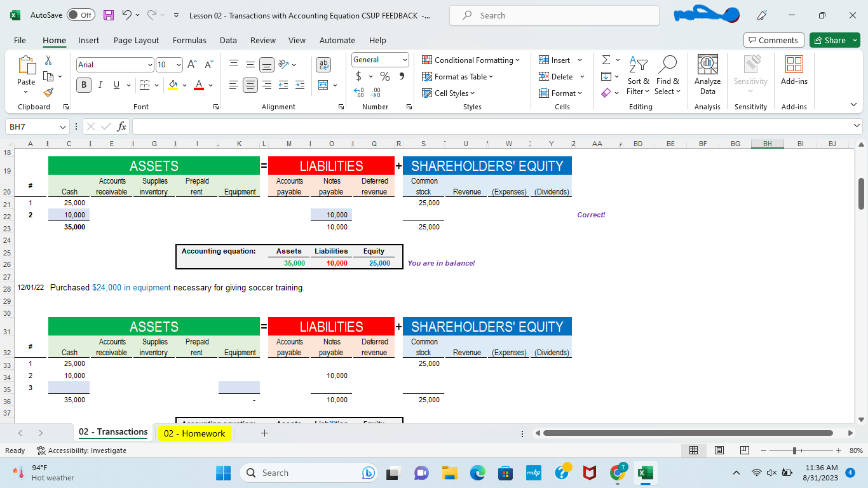The image size is (868, 488).
Task: Click the Decrease Decimal icon
Action: tap(376, 93)
